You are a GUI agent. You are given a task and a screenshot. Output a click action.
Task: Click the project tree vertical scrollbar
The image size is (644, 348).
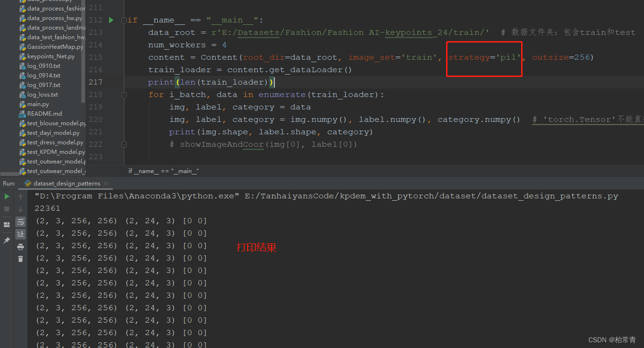click(x=84, y=51)
